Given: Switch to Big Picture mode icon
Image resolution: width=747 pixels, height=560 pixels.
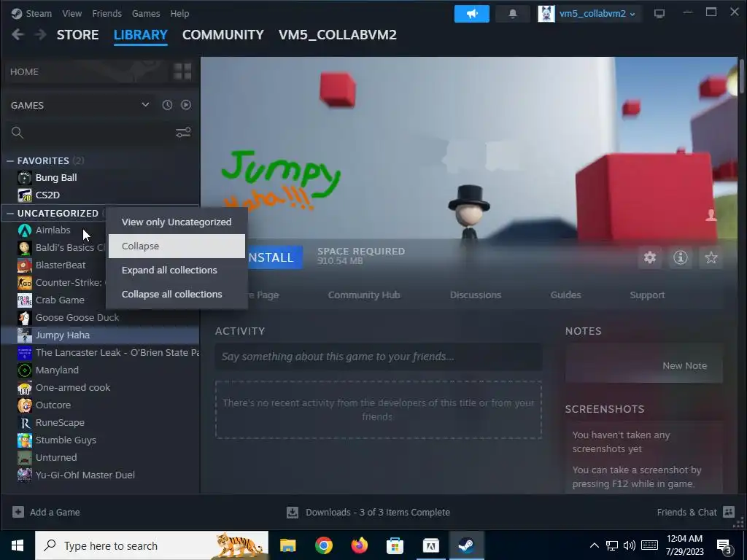Looking at the screenshot, I should (x=659, y=14).
